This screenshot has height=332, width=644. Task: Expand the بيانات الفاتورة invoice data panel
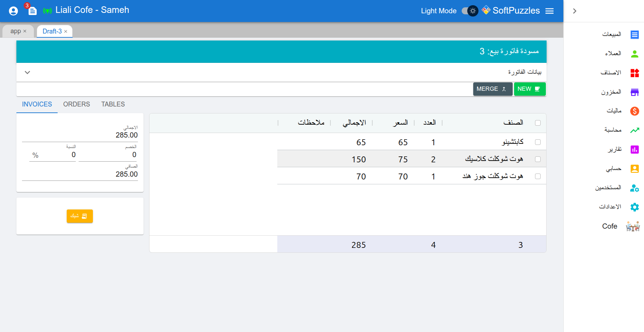(28, 72)
